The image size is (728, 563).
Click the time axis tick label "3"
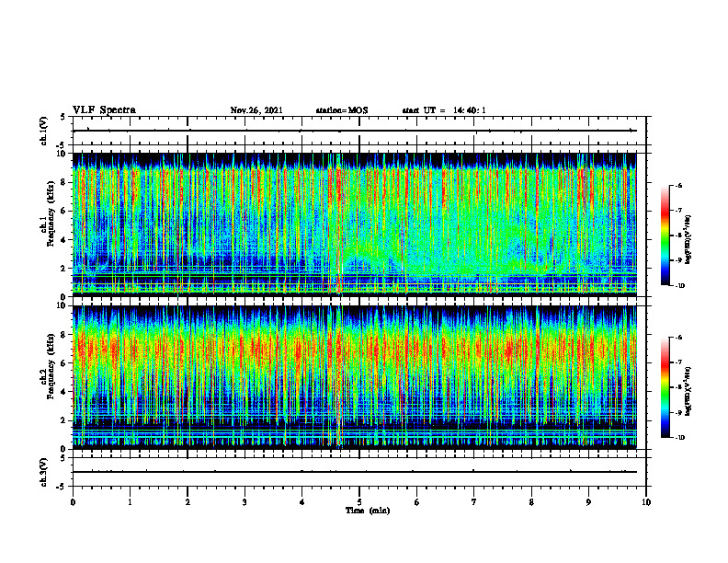(245, 502)
